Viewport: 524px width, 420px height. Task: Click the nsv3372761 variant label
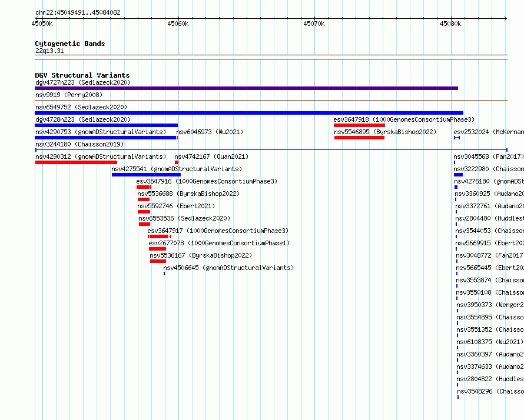point(490,206)
